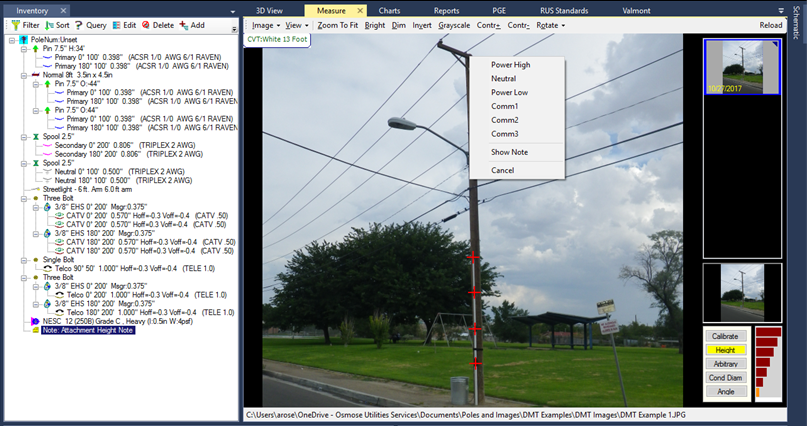Click the Bright toolbar button
This screenshot has width=807, height=426.
tap(375, 25)
